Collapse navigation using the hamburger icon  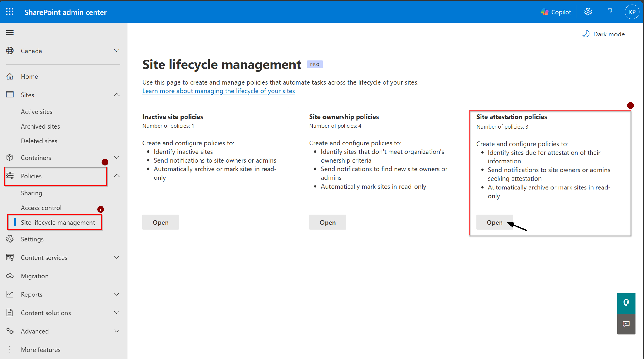click(x=10, y=32)
